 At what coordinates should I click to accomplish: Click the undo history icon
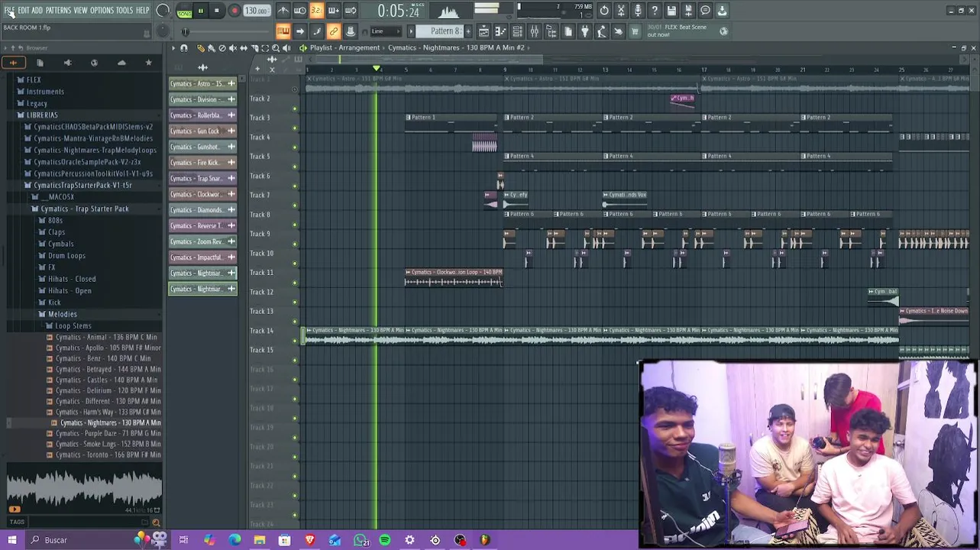pyautogui.click(x=604, y=11)
